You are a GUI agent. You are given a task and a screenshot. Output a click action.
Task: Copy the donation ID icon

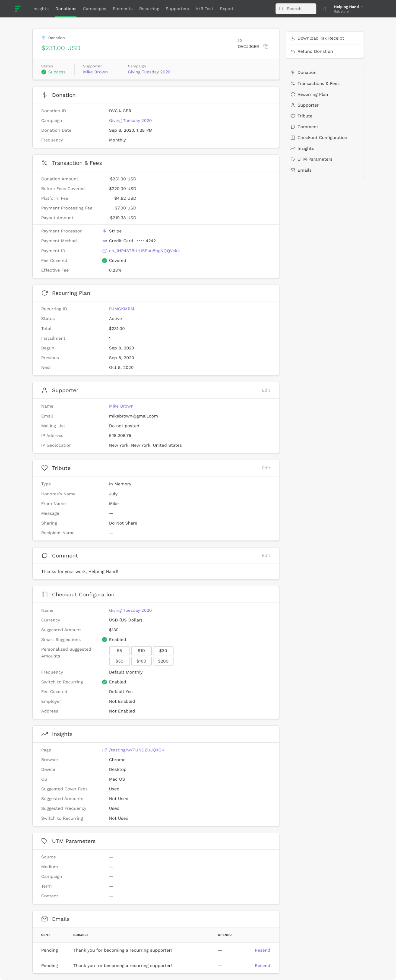point(266,46)
